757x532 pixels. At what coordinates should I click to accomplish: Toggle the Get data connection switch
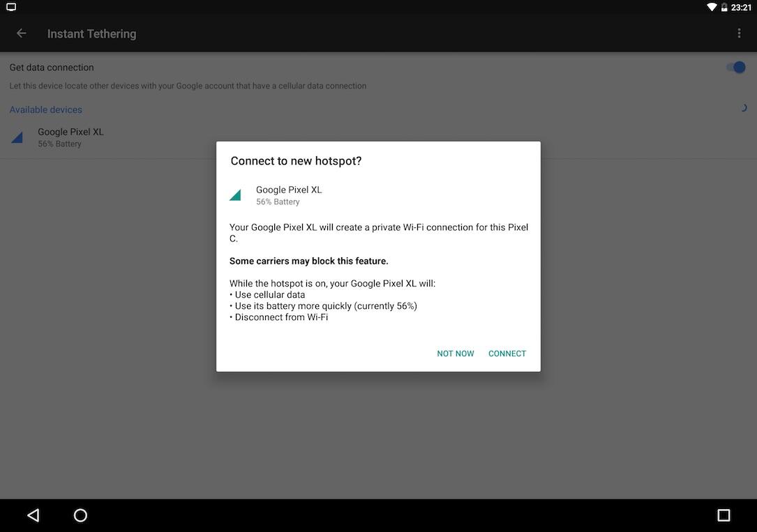735,68
